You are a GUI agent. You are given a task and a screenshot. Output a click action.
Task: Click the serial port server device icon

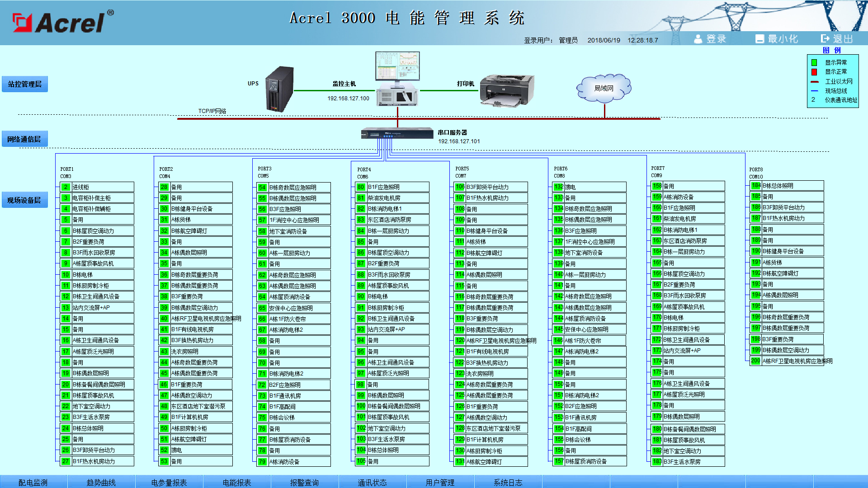click(x=397, y=134)
